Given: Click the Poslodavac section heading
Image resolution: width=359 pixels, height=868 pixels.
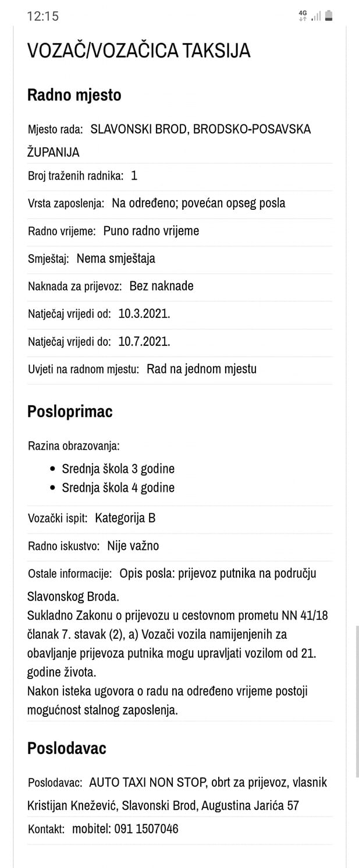Looking at the screenshot, I should pos(67,748).
